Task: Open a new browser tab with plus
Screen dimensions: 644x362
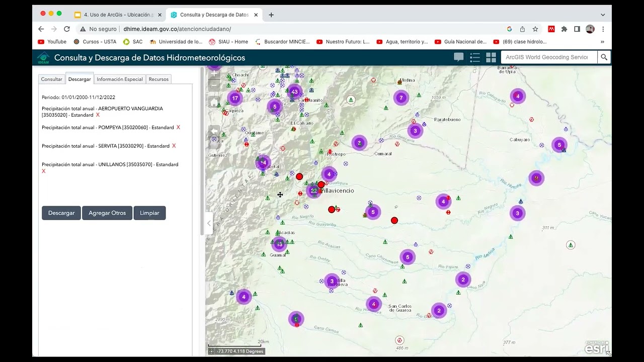Action: pos(271,15)
